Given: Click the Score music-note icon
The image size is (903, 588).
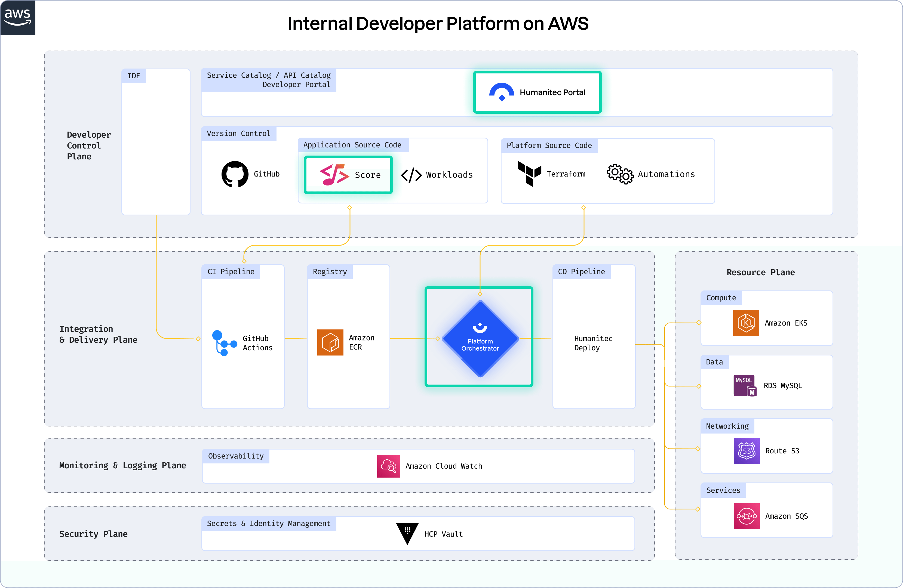Looking at the screenshot, I should point(334,174).
